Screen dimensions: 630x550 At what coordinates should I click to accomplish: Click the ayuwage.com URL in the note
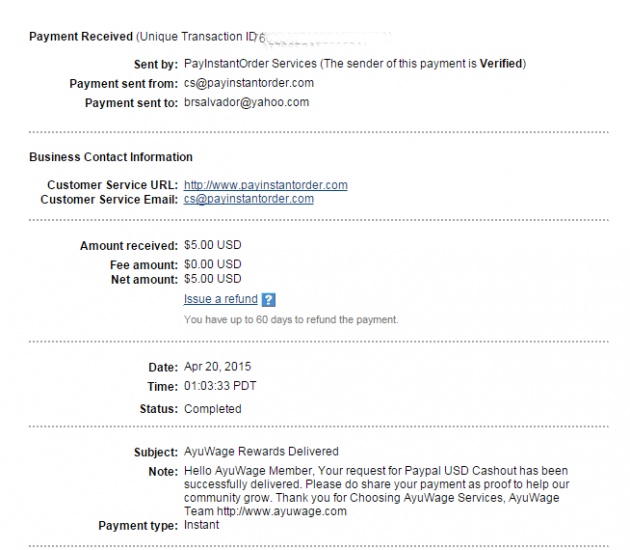[x=282, y=511]
